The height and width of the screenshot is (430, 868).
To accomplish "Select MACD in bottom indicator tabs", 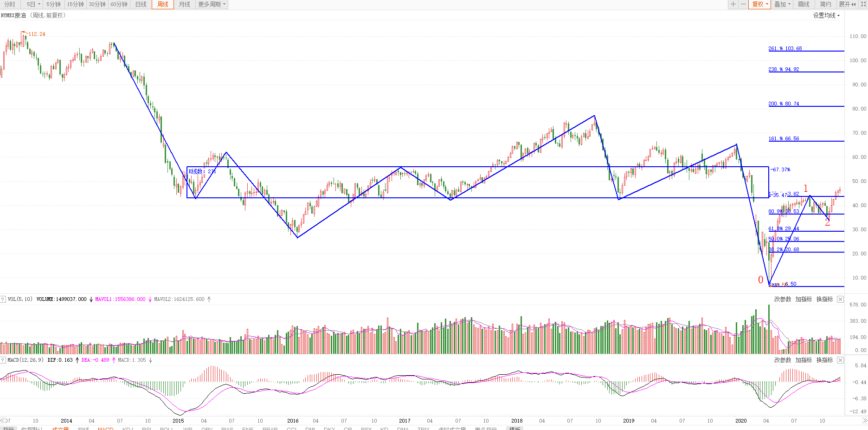I will tap(105, 428).
